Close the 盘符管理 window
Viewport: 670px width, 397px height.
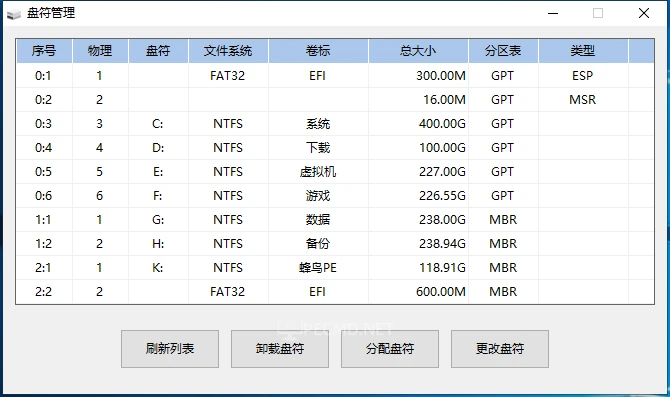coord(644,13)
